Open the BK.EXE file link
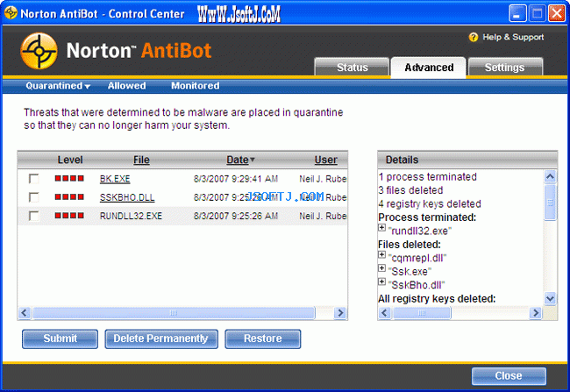The image size is (570, 392). tap(115, 179)
